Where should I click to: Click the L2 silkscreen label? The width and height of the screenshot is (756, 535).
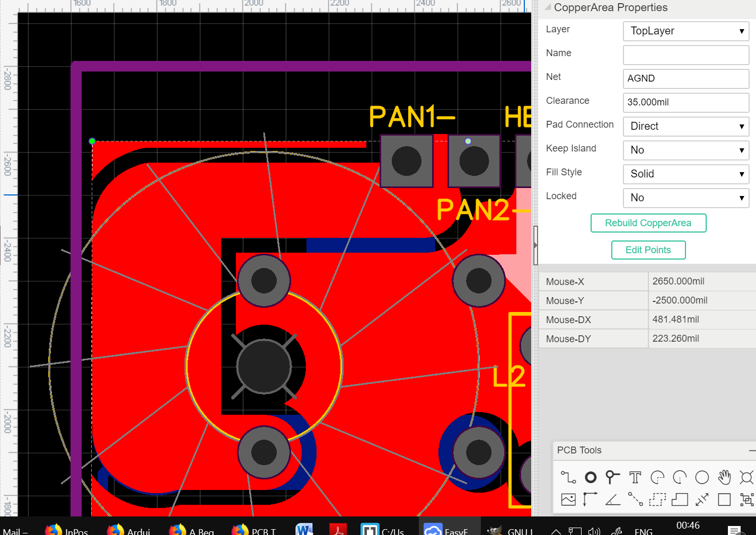509,377
